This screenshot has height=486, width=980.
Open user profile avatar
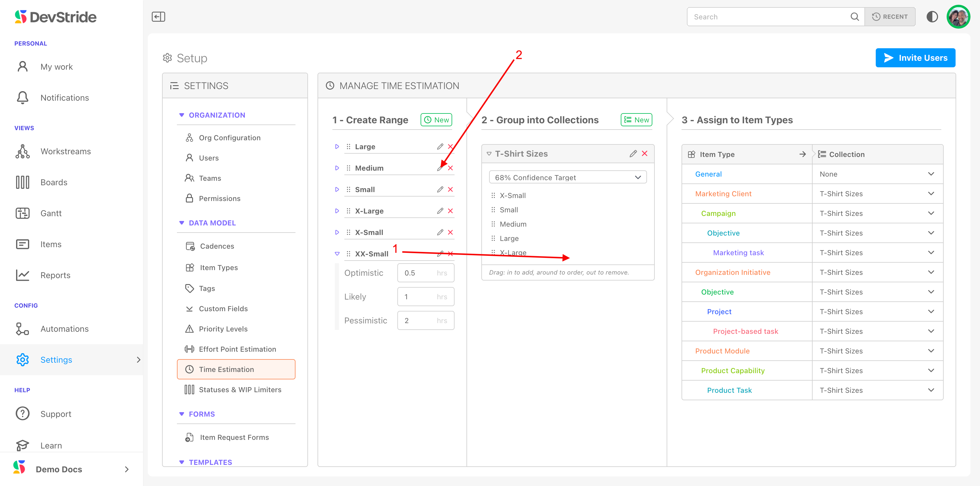(x=958, y=17)
